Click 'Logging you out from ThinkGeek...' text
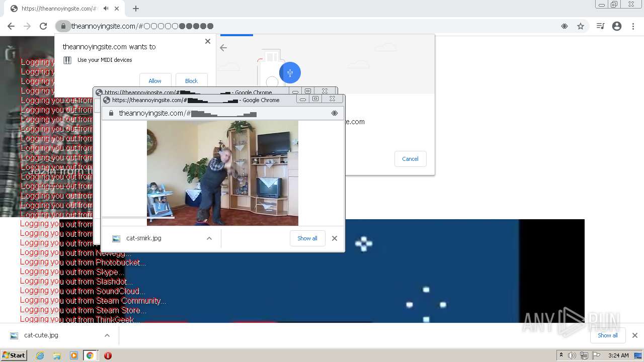Screen dimensions: 644x362 [79, 319]
